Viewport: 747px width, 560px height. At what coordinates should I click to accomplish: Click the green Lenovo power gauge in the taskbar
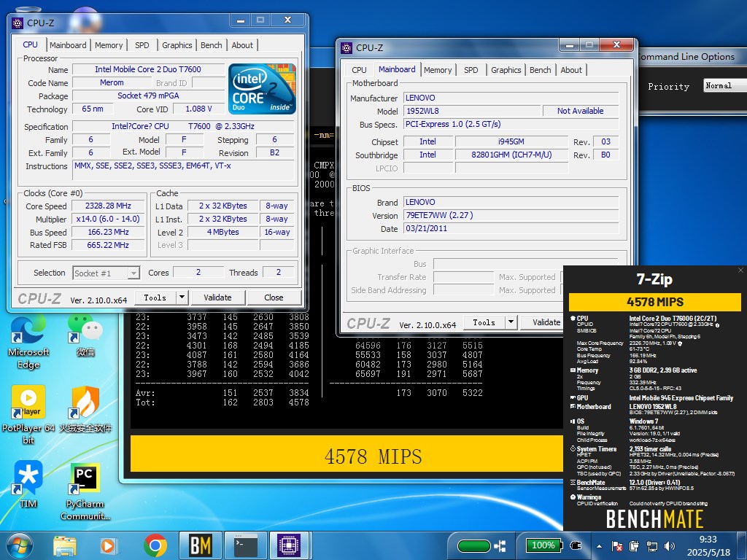pyautogui.click(x=473, y=545)
